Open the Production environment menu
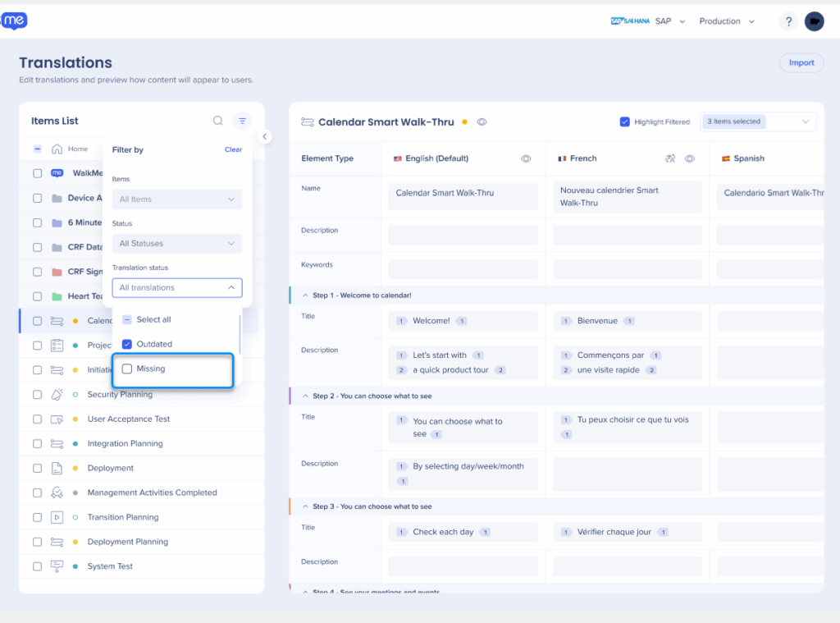Viewport: 840px width, 623px height. pos(726,21)
